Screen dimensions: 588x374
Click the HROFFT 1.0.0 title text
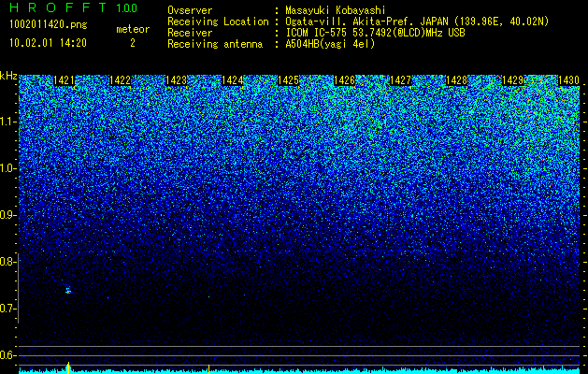[74, 7]
